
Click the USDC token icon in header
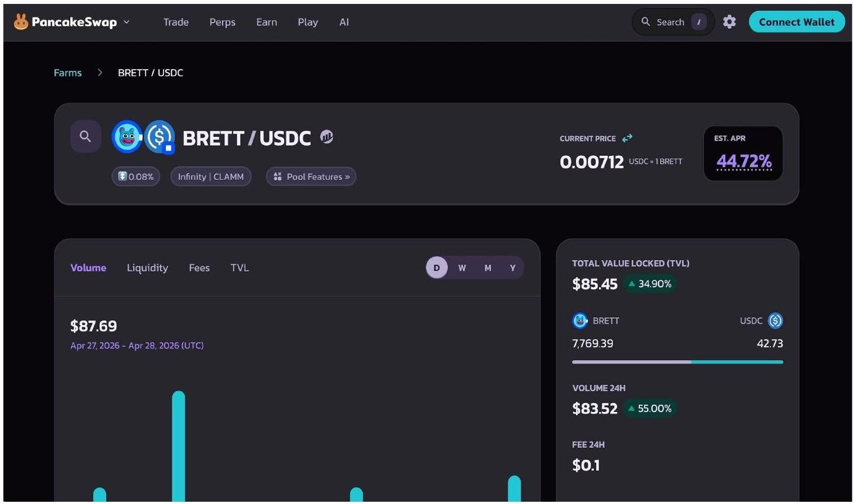click(x=160, y=137)
